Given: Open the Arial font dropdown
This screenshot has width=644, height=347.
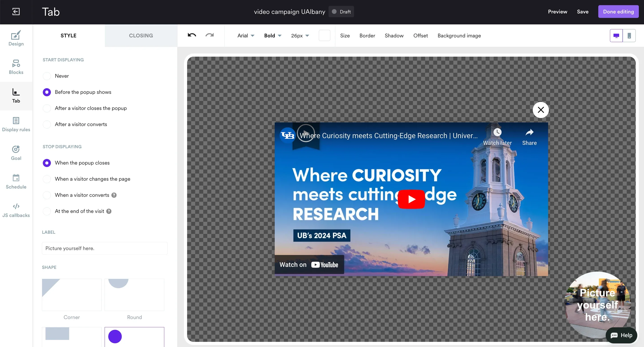Looking at the screenshot, I should coord(246,36).
